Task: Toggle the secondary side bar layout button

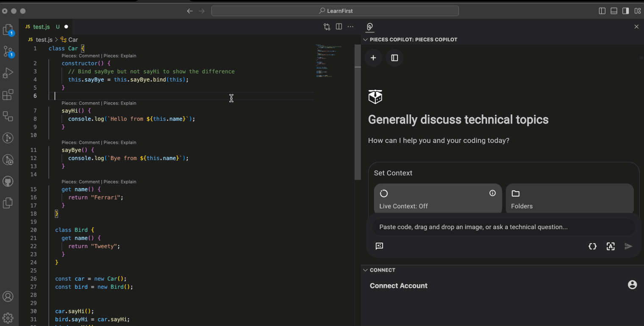Action: [626, 11]
